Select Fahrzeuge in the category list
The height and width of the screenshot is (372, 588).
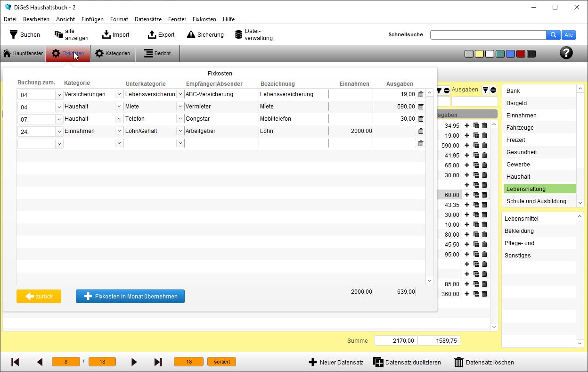(x=520, y=127)
